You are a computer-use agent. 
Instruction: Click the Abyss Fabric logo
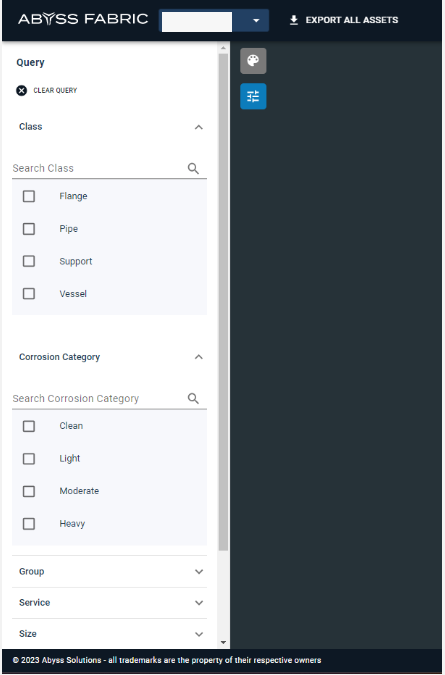click(83, 19)
